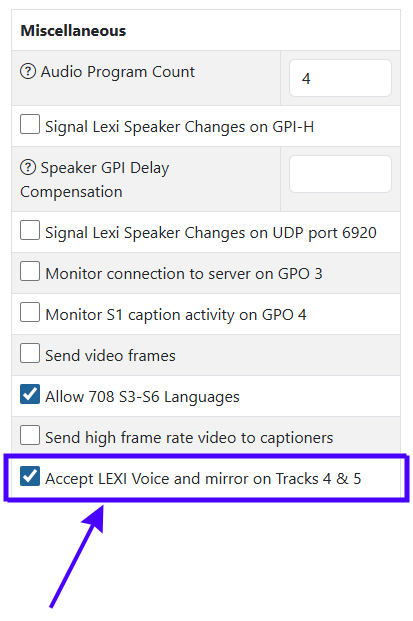Screen dimensions: 413x621
Task: Click the Speaker GPI Delay Compensation label text
Action: pyautogui.click(x=95, y=180)
